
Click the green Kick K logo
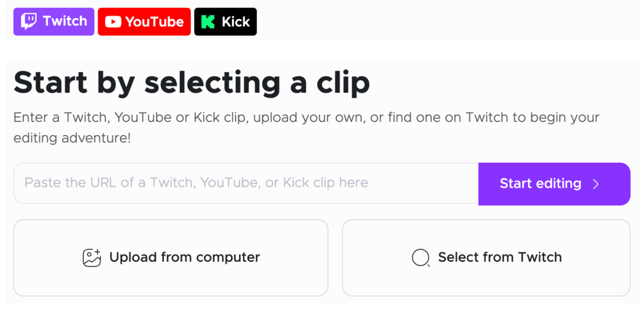click(208, 22)
